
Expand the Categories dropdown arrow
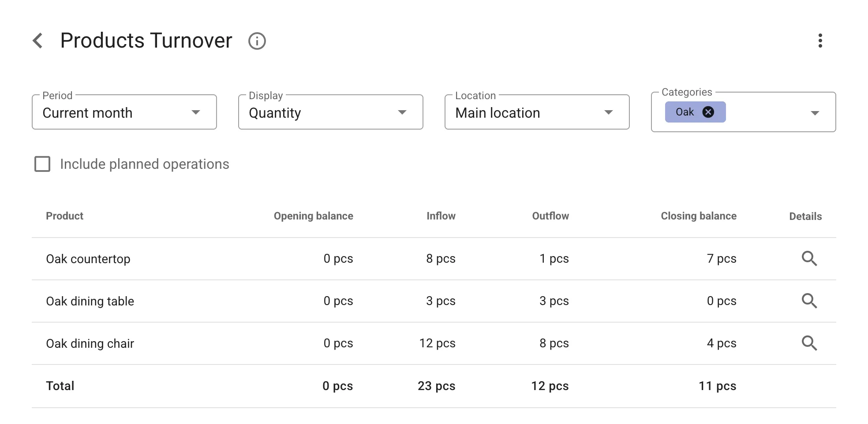pyautogui.click(x=815, y=113)
